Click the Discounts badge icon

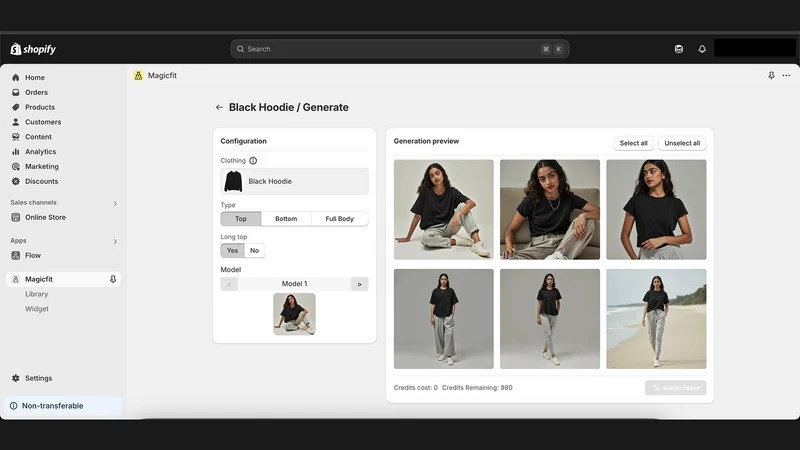(x=16, y=181)
